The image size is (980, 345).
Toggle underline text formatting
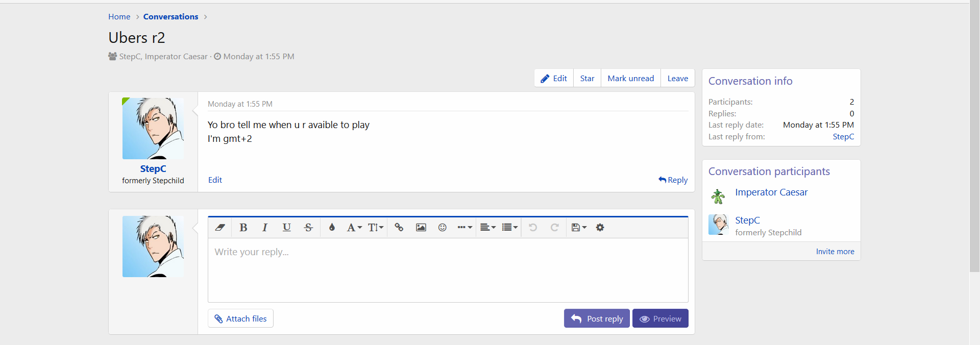(286, 228)
